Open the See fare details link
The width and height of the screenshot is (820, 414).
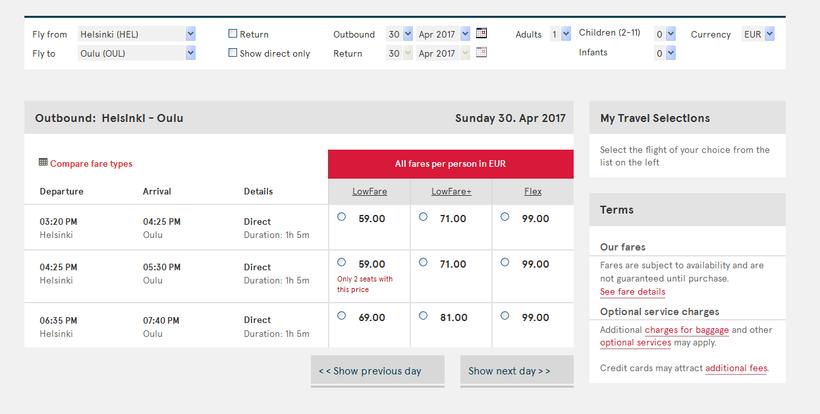pos(632,292)
